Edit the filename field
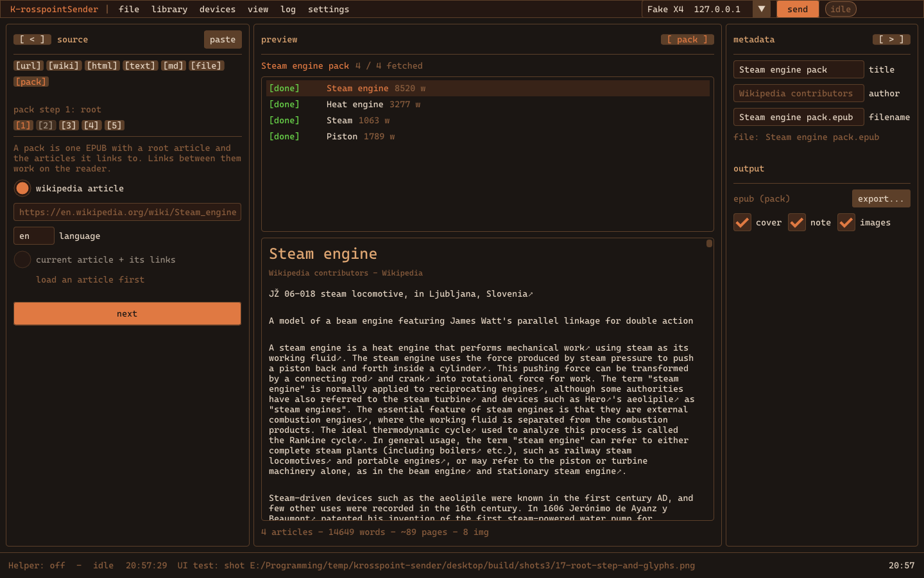This screenshot has width=924, height=578. [798, 117]
